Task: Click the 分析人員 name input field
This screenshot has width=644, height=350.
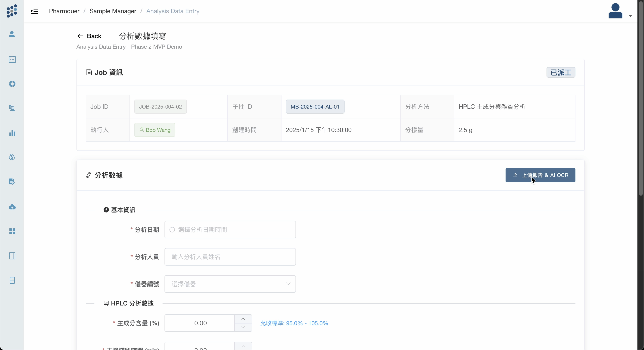Action: pyautogui.click(x=230, y=257)
